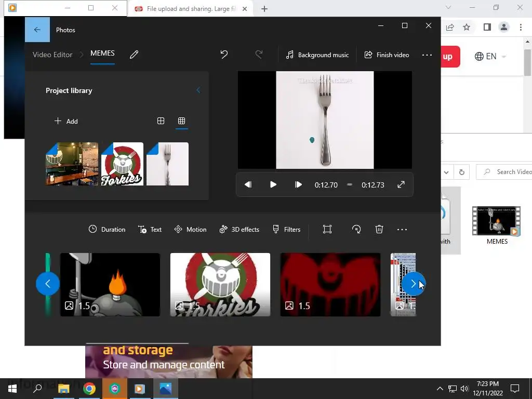Open Background music options

pos(317,55)
